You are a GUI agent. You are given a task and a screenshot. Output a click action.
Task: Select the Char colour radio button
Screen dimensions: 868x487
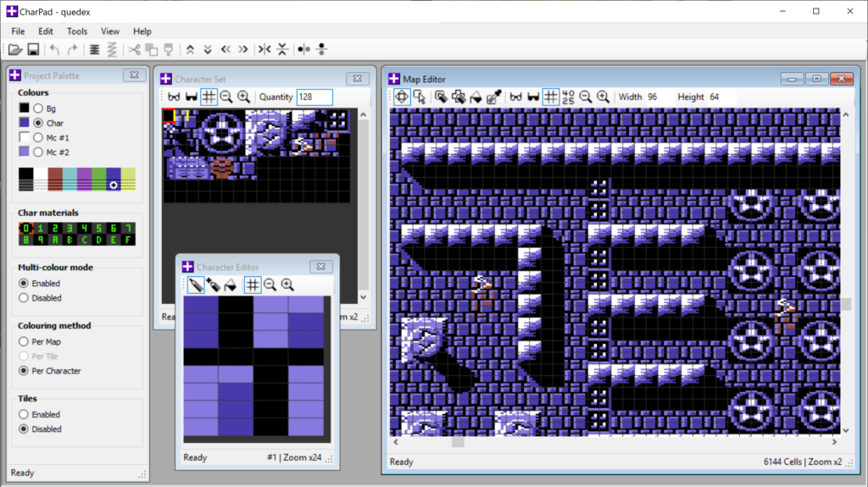click(x=37, y=123)
